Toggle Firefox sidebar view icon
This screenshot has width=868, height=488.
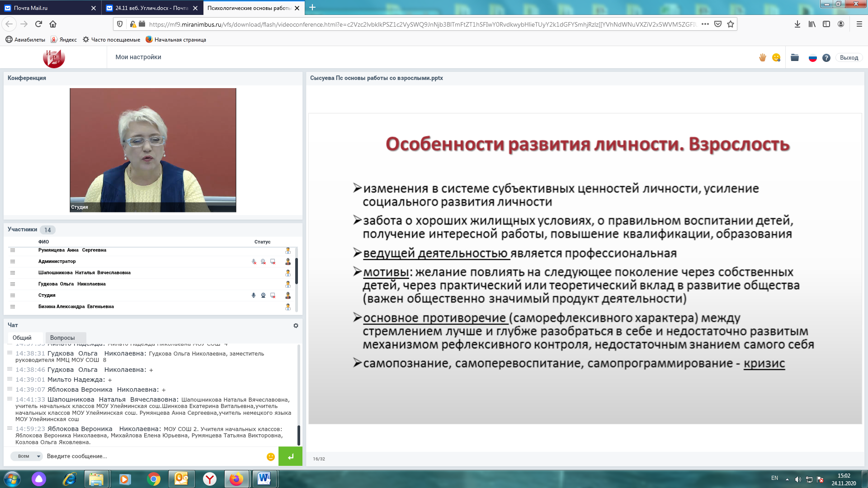(826, 24)
